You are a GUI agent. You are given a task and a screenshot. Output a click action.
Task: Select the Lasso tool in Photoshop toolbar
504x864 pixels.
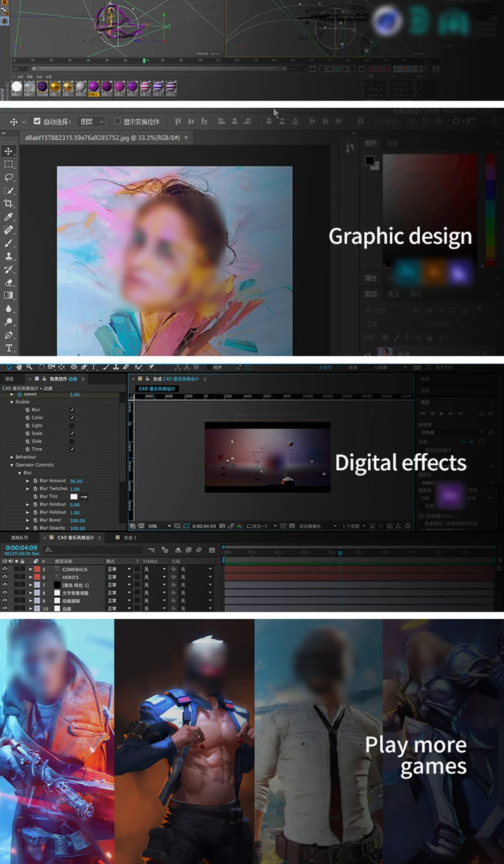[9, 177]
